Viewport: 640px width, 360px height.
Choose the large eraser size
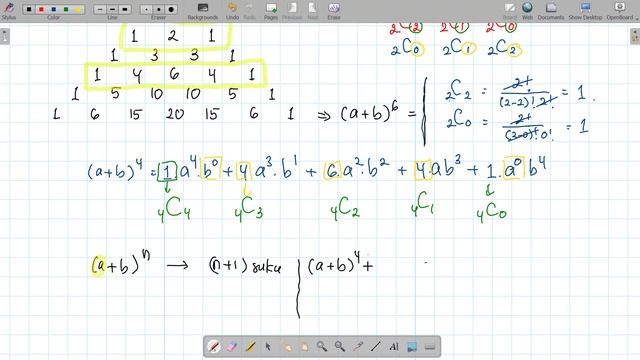[171, 9]
